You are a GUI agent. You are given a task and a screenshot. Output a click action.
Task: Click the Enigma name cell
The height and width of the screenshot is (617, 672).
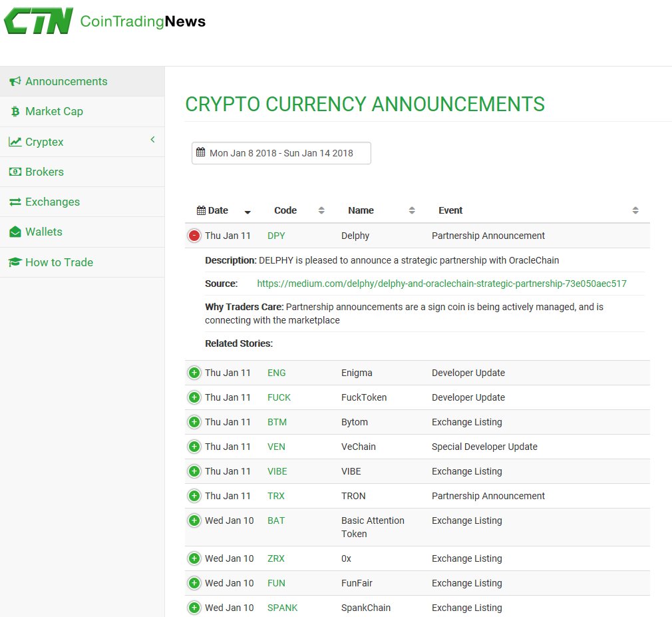click(357, 373)
